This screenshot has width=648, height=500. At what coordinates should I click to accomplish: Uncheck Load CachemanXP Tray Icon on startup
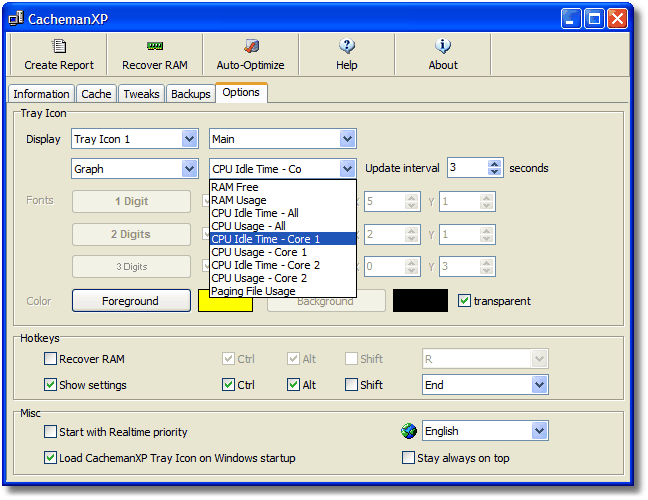point(50,457)
